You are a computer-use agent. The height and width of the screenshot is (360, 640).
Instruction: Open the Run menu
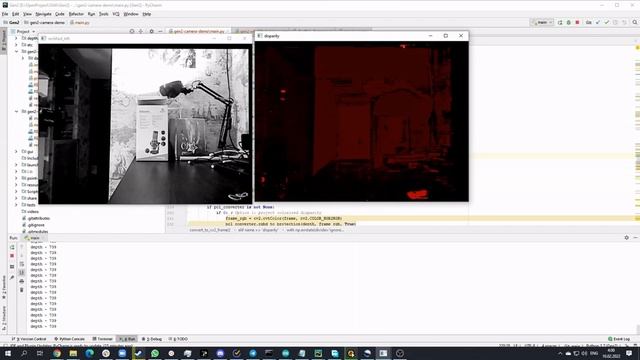(x=91, y=14)
